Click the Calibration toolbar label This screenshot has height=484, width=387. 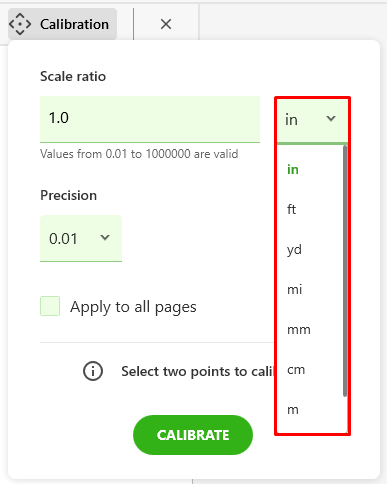pos(74,24)
